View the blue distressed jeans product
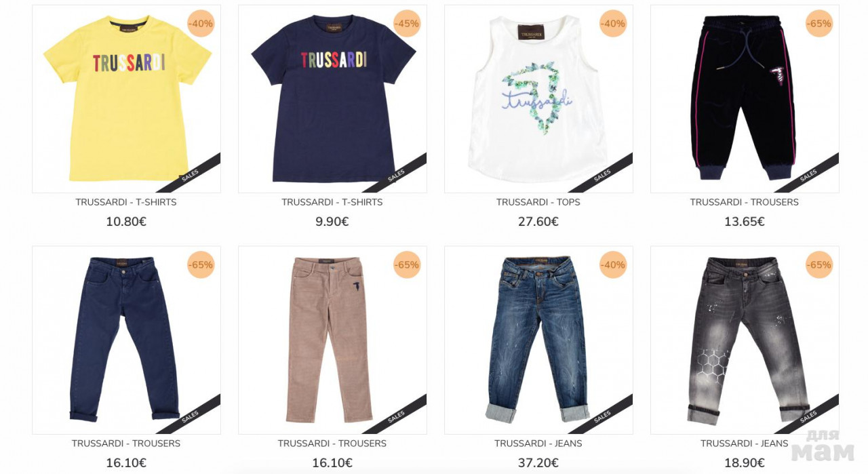868x474 pixels. 538,340
